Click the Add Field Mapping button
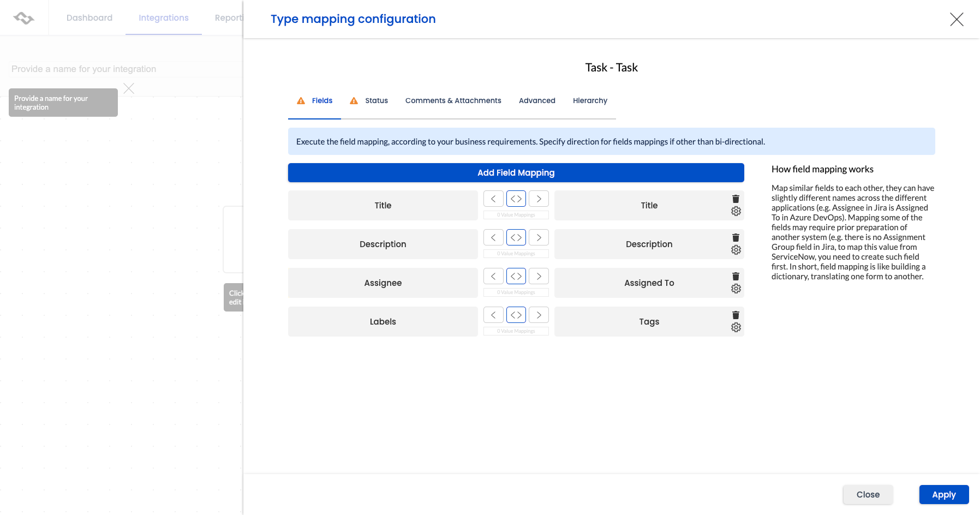The width and height of the screenshot is (980, 515). point(516,173)
